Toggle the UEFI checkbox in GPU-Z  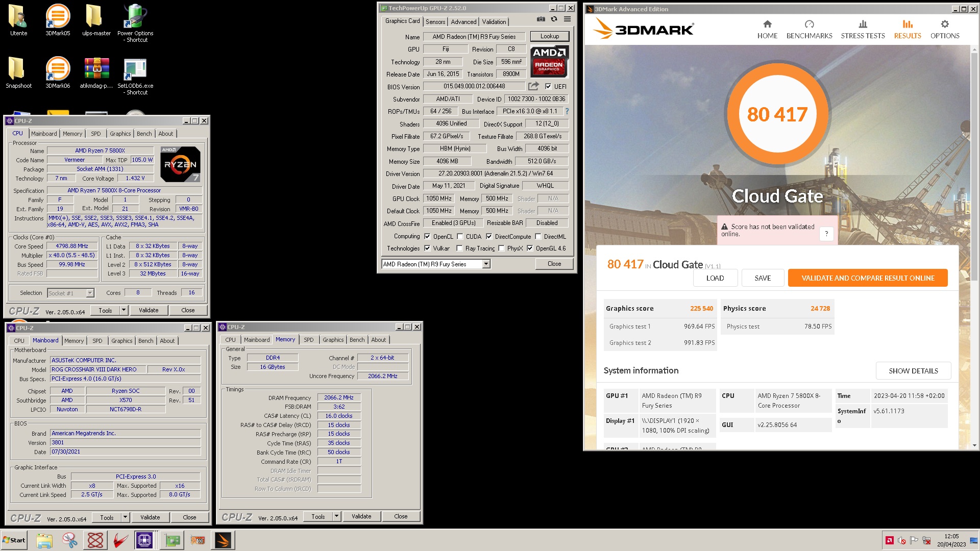coord(548,86)
